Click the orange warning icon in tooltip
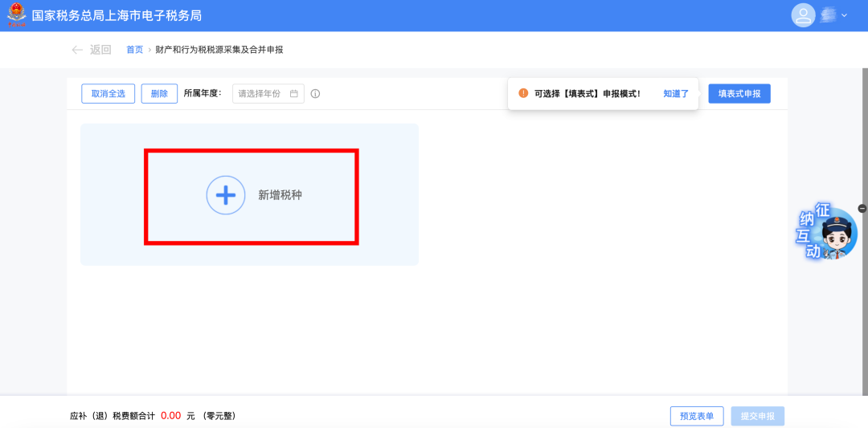This screenshot has height=428, width=868. 523,93
